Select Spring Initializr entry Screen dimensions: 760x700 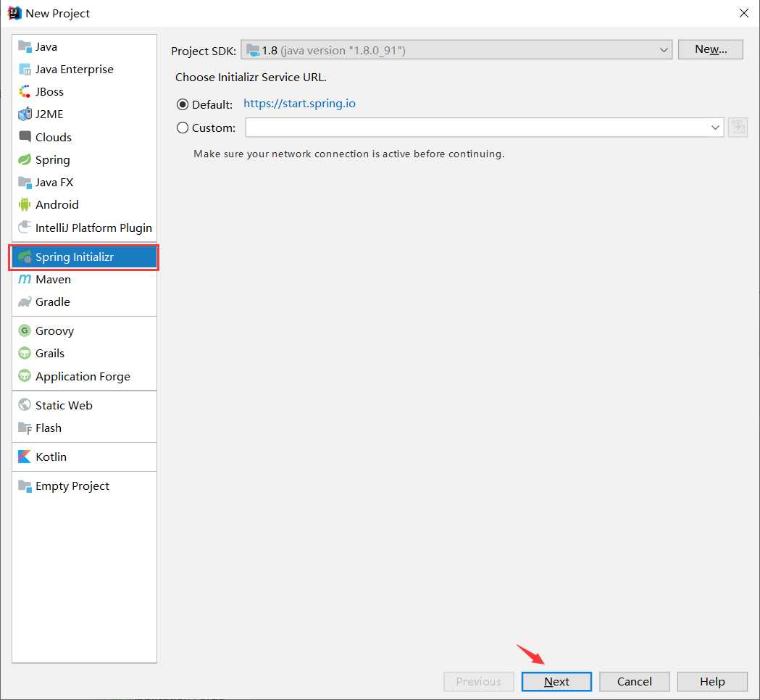tap(84, 257)
